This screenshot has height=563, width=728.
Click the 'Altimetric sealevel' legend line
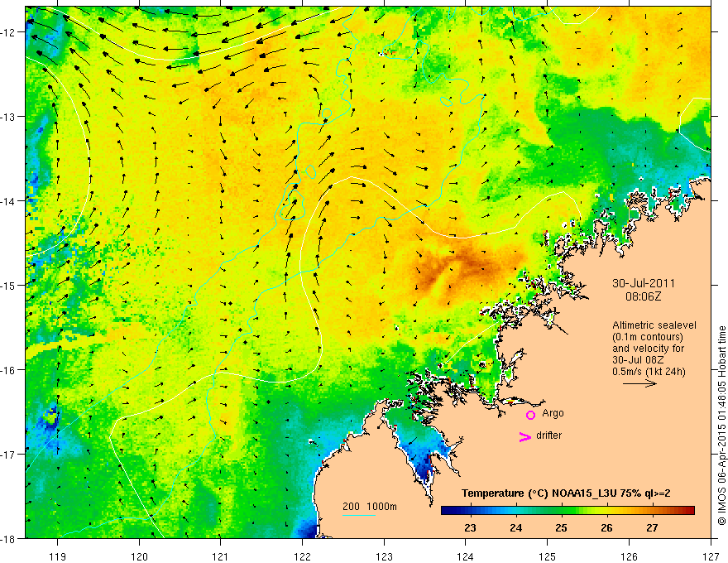coord(654,325)
